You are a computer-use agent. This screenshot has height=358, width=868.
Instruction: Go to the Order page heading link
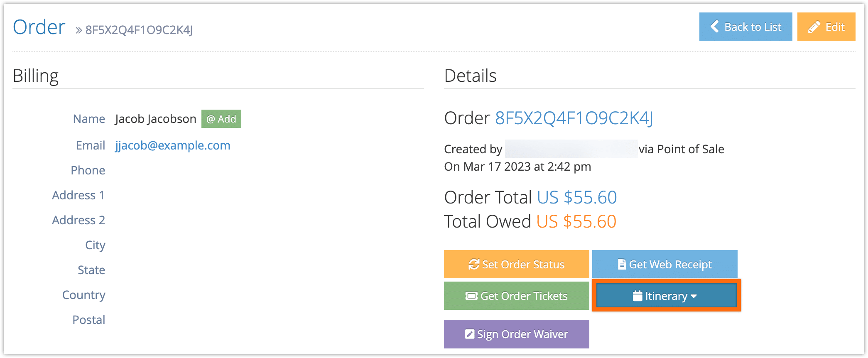[39, 27]
